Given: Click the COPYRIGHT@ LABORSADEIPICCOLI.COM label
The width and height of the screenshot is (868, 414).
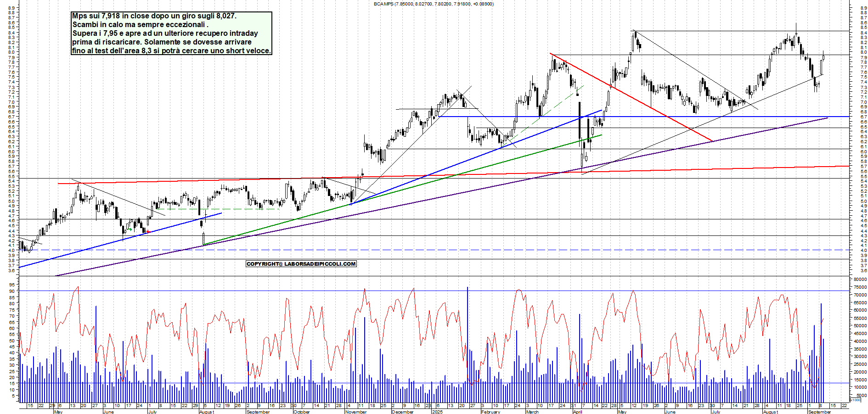Looking at the screenshot, I should (301, 264).
